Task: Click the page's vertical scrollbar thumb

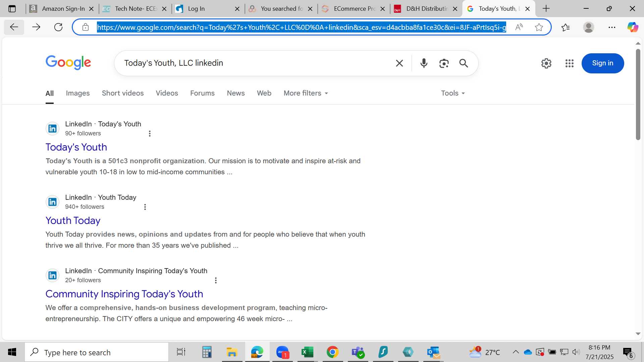Action: click(x=638, y=95)
